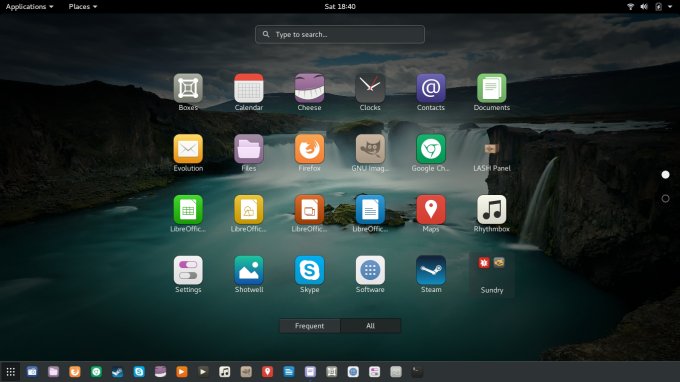Launch the Calendar app
This screenshot has height=382, width=680.
(249, 88)
